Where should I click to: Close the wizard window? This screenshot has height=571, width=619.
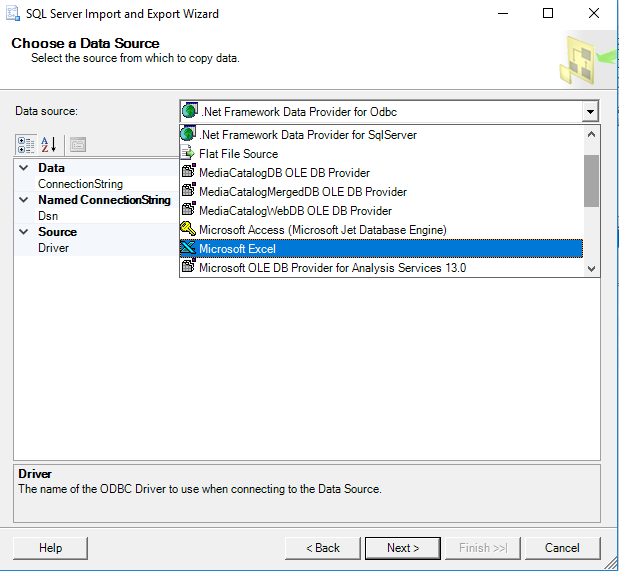click(594, 14)
